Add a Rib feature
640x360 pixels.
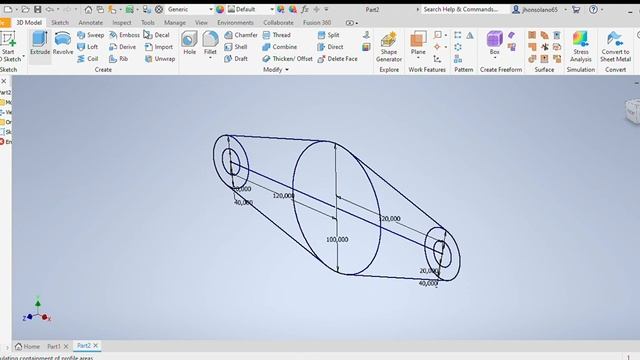coord(119,59)
